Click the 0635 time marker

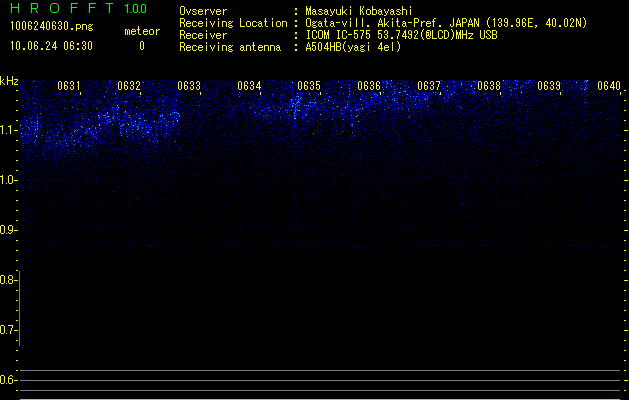309,86
